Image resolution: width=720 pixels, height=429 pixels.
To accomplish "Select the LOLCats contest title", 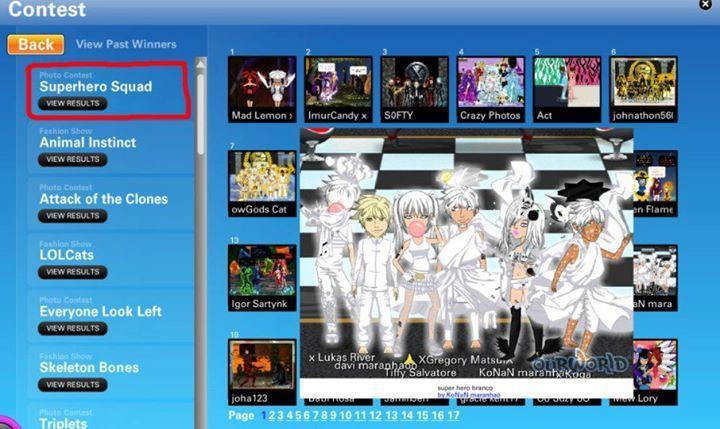I will click(x=67, y=255).
